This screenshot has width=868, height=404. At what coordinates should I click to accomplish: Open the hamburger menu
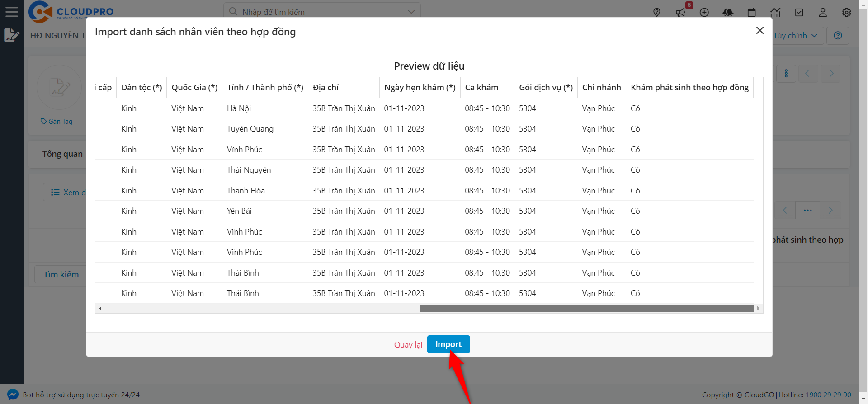(12, 12)
